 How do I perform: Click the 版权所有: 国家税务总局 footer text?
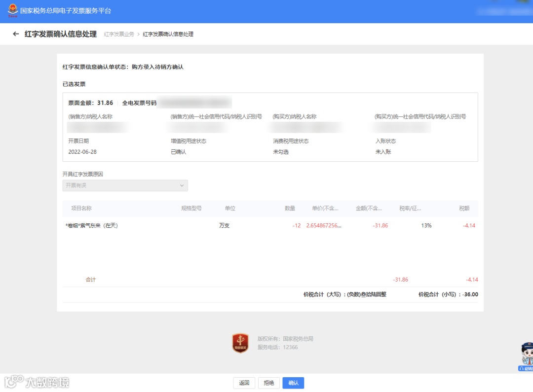[285, 339]
